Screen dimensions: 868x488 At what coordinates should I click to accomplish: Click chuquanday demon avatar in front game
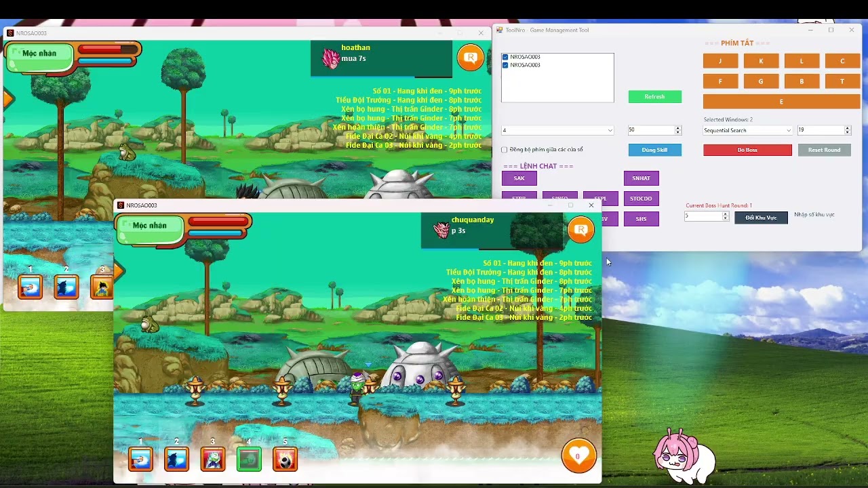click(x=441, y=230)
